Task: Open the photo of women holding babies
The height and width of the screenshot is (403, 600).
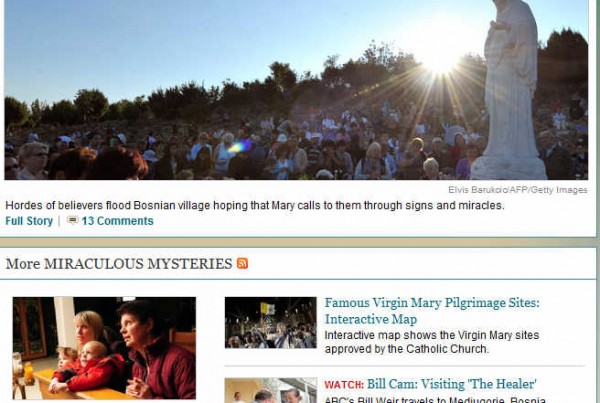Action: 104,348
